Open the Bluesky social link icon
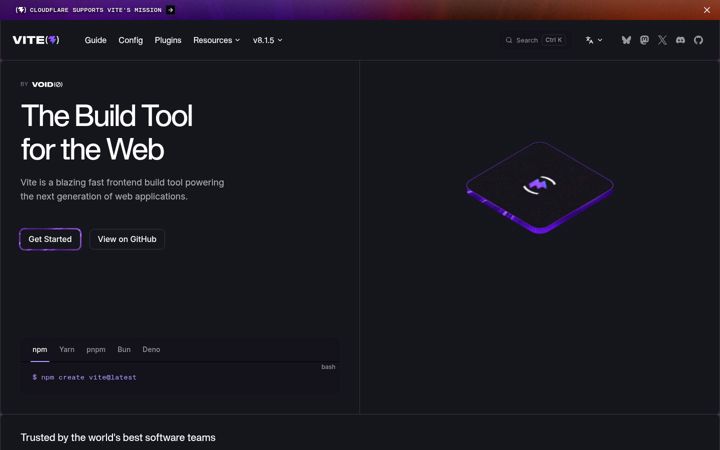Screen dimensions: 720x450 pyautogui.click(x=626, y=40)
